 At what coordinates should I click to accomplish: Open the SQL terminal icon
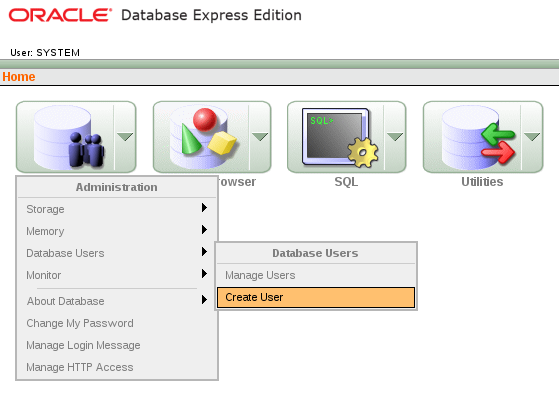coord(340,137)
